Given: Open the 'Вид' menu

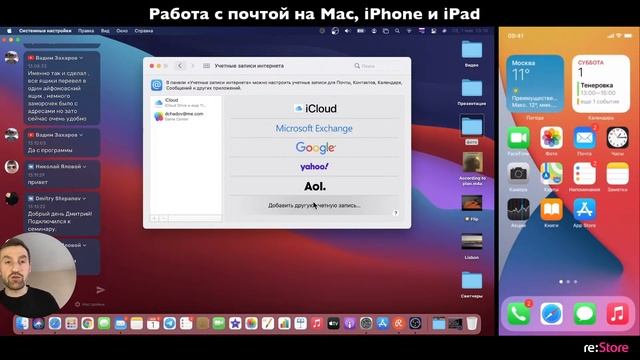Looking at the screenshot, I should pos(105,31).
